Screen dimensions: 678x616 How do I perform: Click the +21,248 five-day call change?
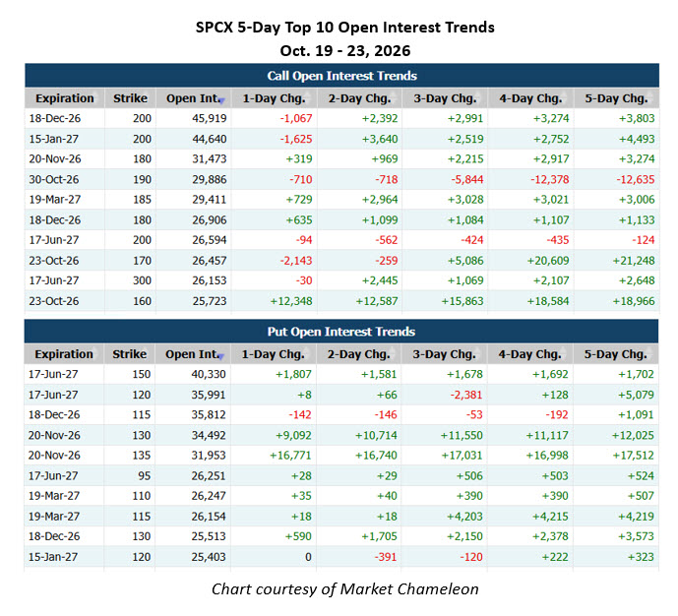(634, 261)
